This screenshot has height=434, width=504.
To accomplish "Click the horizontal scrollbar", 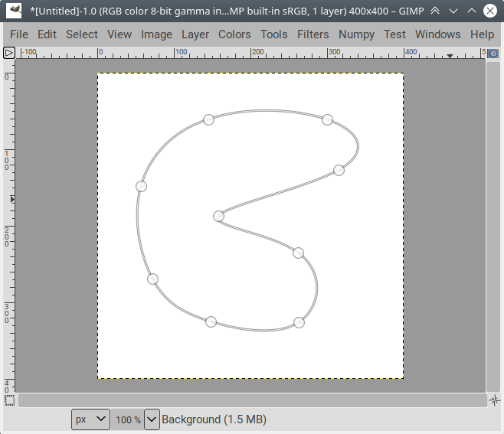I will click(x=253, y=400).
